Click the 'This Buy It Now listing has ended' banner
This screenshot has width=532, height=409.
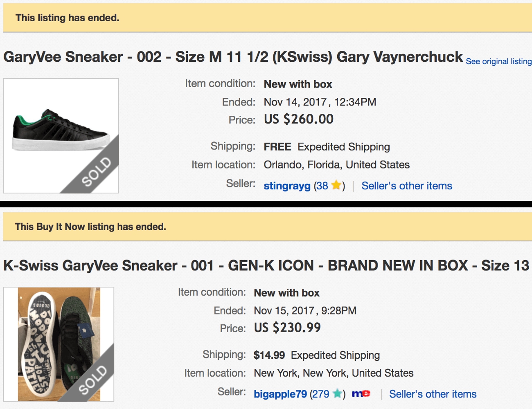click(90, 227)
